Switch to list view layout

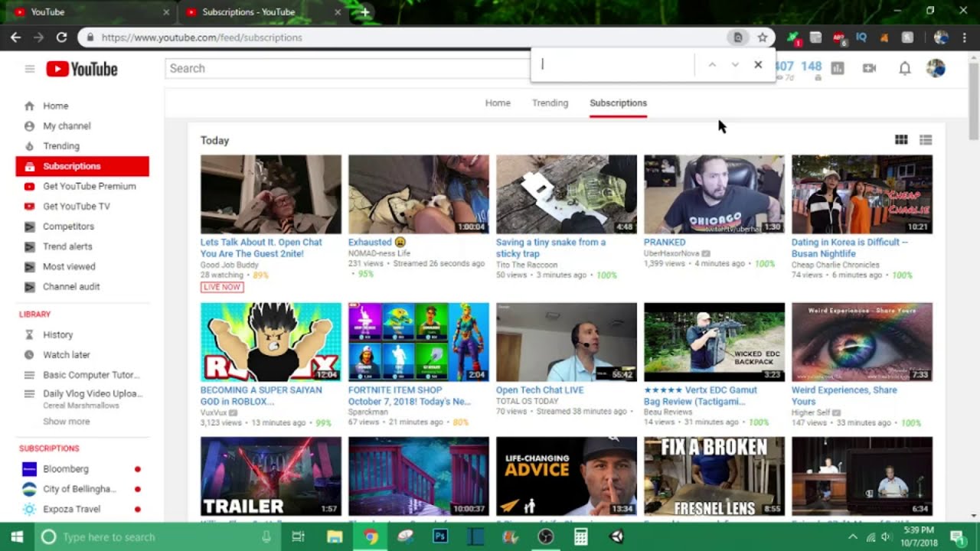tap(926, 140)
